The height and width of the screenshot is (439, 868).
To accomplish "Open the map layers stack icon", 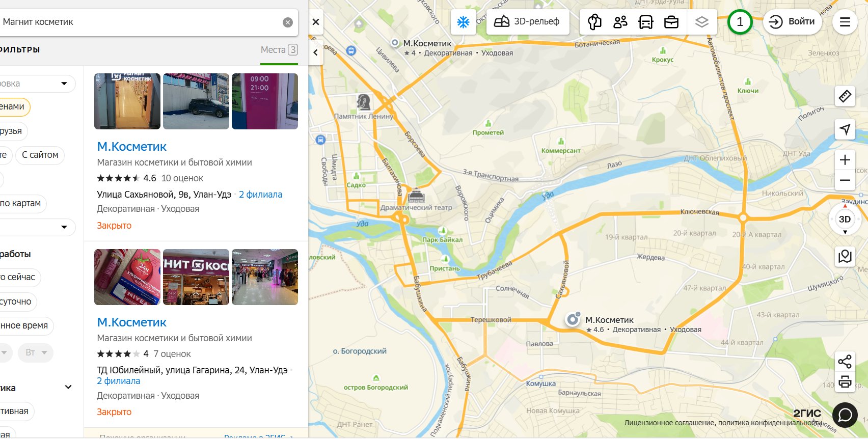I will click(701, 22).
